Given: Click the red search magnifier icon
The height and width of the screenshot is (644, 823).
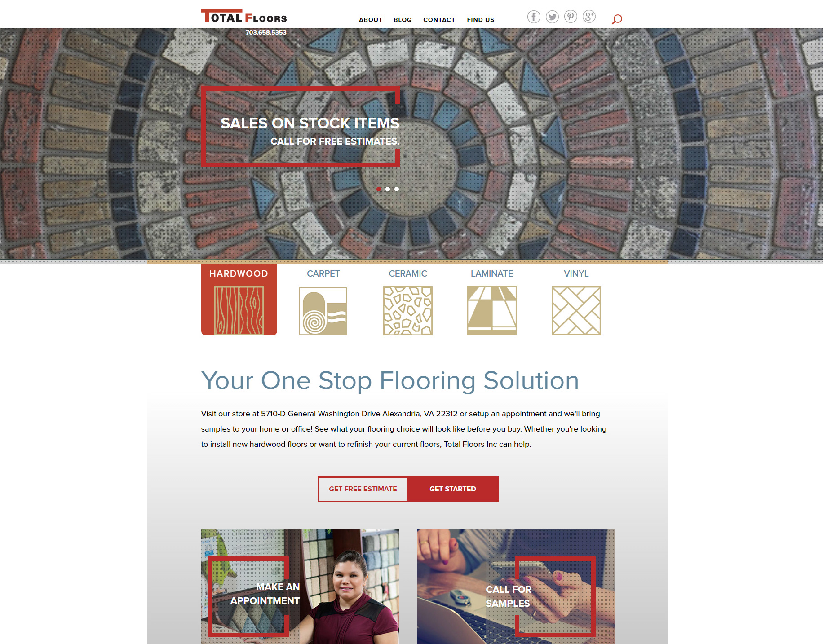Looking at the screenshot, I should (x=617, y=19).
